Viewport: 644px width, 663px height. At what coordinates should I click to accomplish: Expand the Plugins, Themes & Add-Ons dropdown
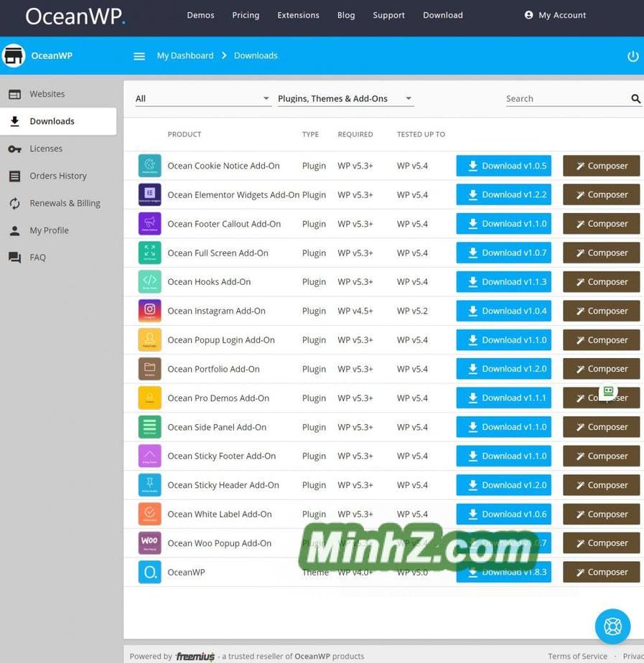[345, 98]
